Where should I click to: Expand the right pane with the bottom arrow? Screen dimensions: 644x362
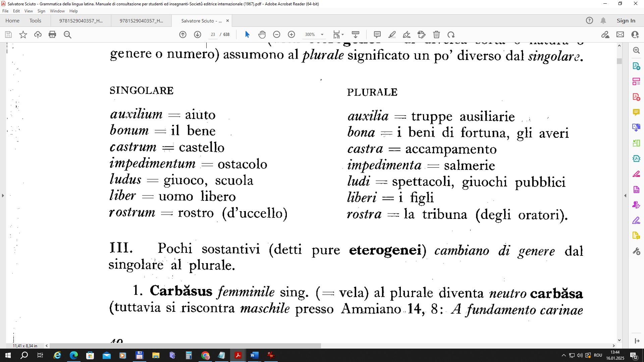click(637, 341)
